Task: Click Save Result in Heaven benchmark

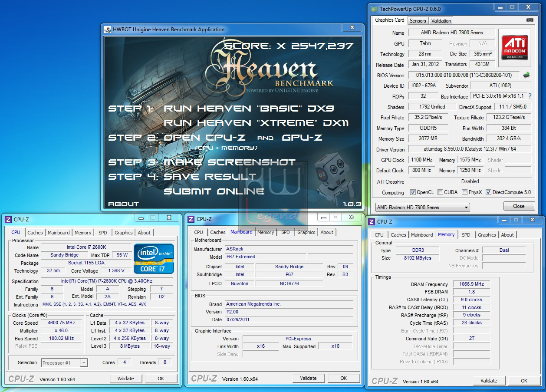Action: (x=210, y=177)
